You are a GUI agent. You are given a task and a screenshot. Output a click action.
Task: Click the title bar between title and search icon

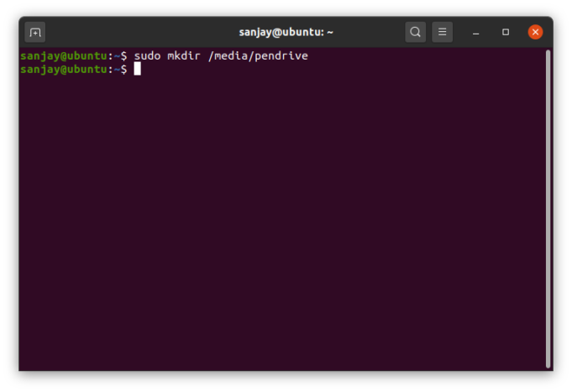(369, 32)
